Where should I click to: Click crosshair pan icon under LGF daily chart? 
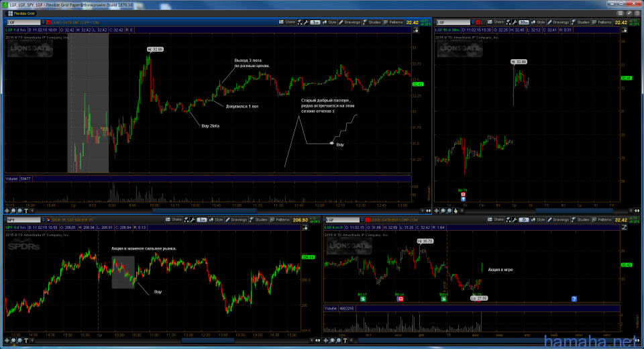tap(326, 340)
